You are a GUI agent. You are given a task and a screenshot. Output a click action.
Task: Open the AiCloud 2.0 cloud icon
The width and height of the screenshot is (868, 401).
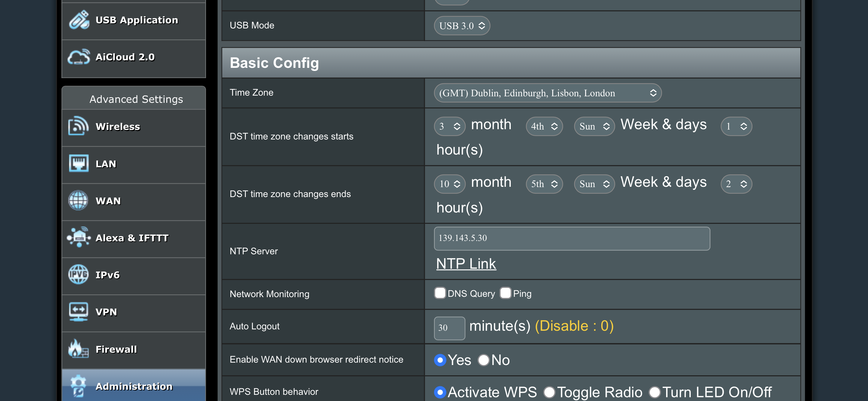pyautogui.click(x=79, y=57)
